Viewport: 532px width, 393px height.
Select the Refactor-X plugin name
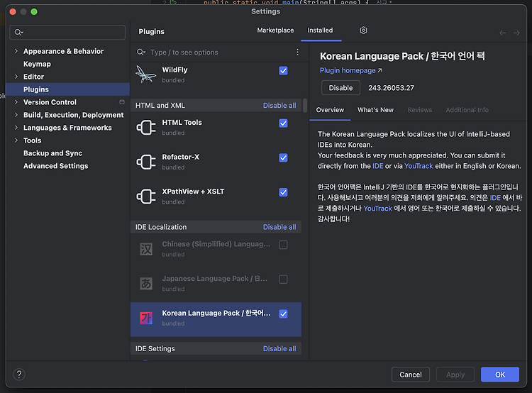pyautogui.click(x=180, y=157)
